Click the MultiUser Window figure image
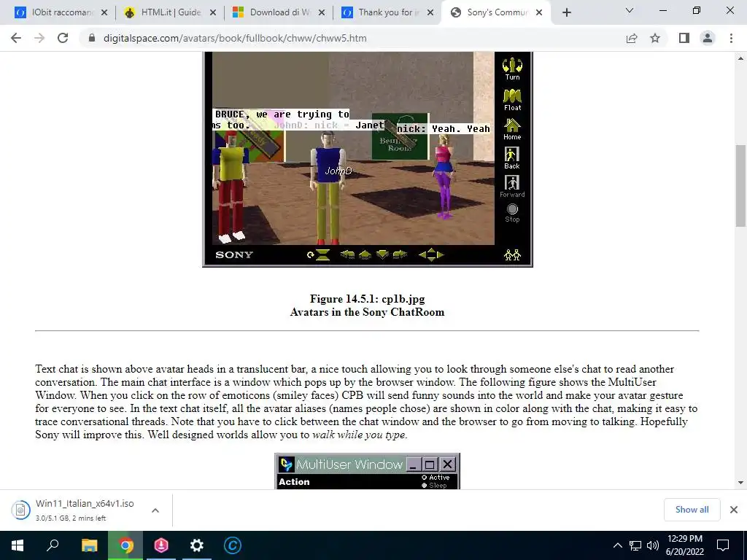This screenshot has width=747, height=560. click(x=368, y=471)
